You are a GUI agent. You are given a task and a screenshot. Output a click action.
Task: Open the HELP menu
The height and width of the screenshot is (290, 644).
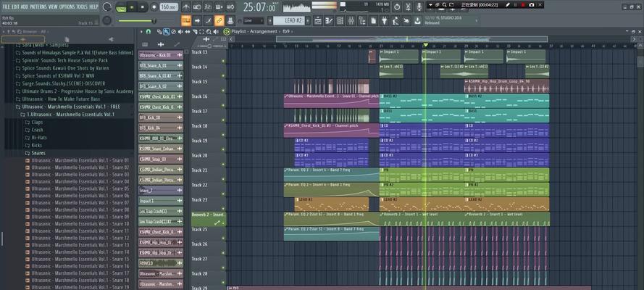[x=94, y=7]
